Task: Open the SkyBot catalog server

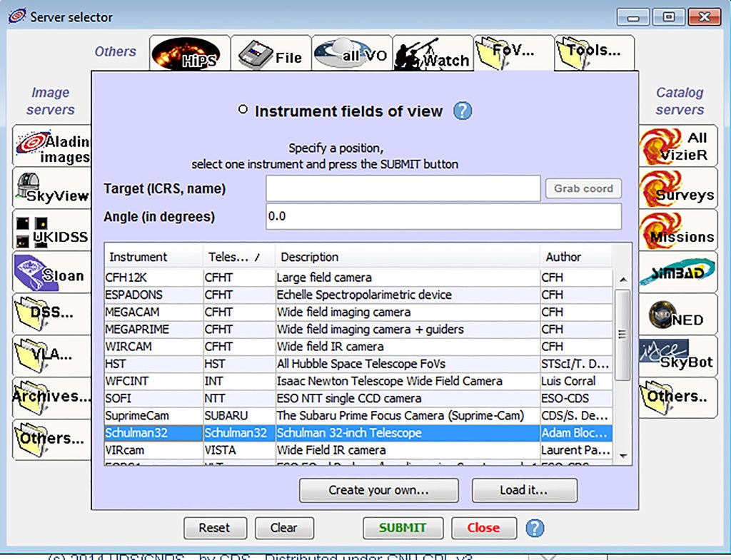Action: pos(678,356)
